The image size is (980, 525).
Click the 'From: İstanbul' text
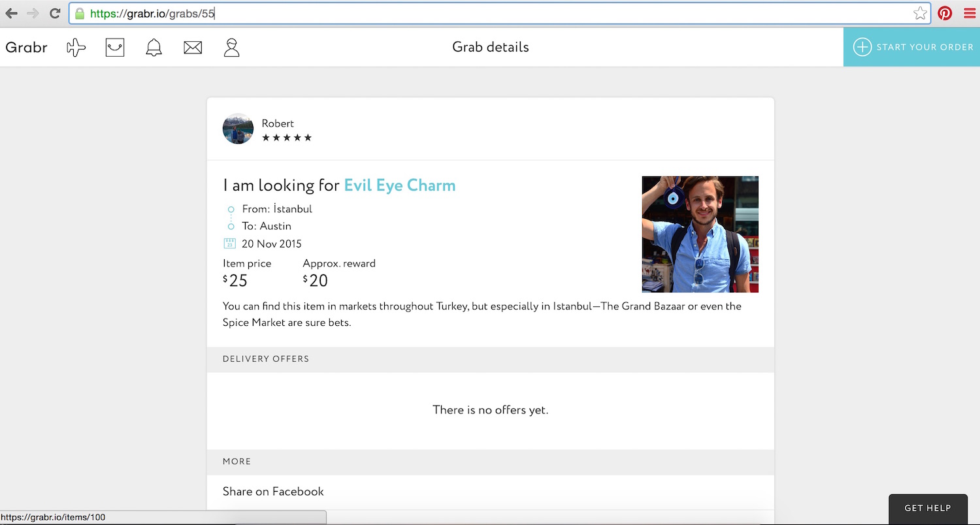(x=277, y=209)
